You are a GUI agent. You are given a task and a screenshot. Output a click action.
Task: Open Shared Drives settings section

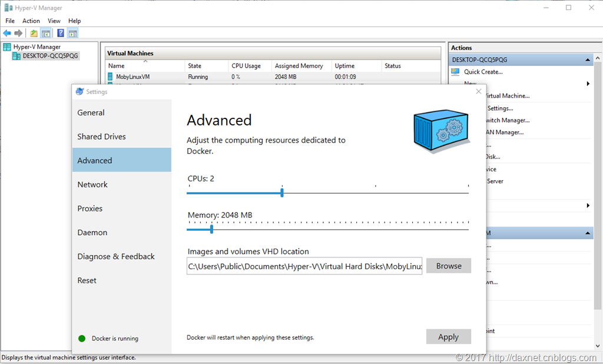121,137
